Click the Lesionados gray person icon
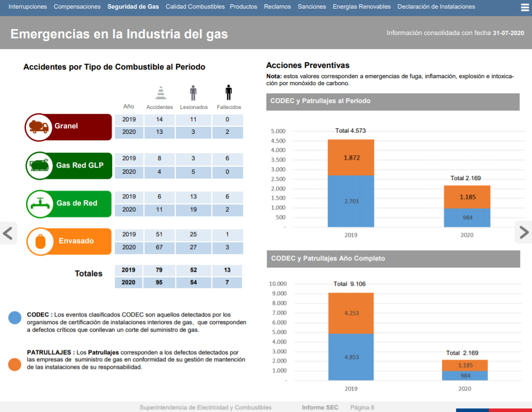Viewport: 532px width, 412px height. tap(193, 93)
